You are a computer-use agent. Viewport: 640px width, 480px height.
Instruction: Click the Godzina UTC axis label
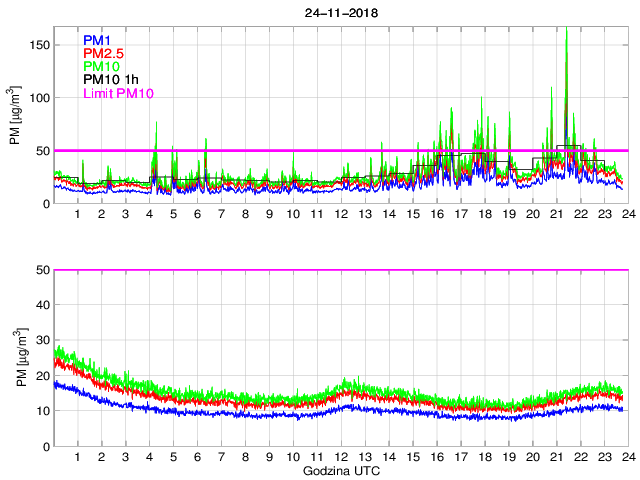[x=339, y=471]
